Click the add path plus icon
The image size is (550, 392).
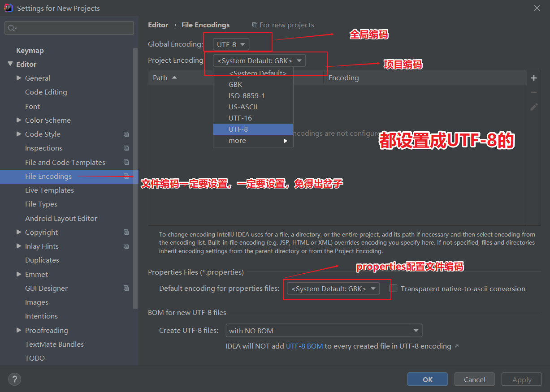533,78
